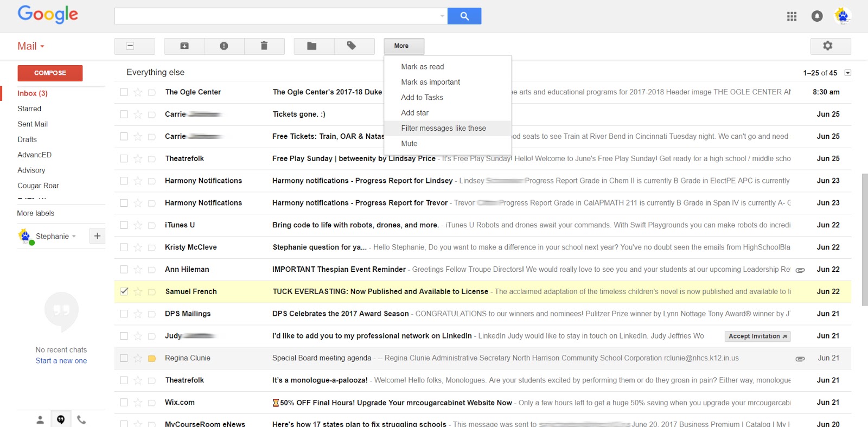
Task: Open the Mail dropdown menu
Action: point(31,46)
